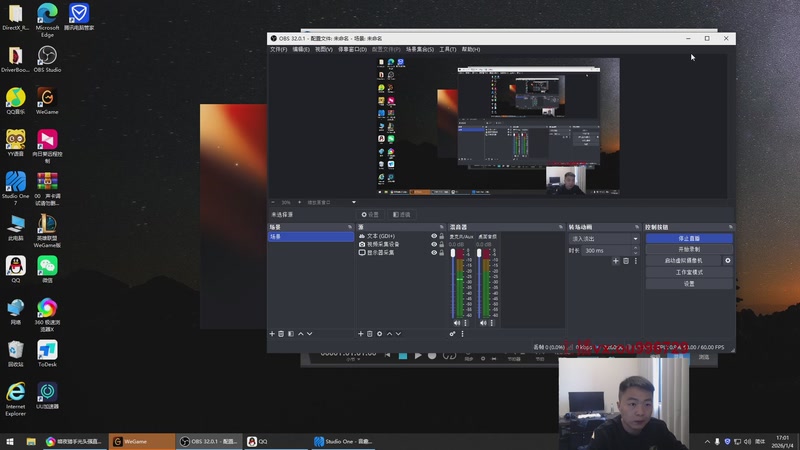Open preview zoom scale dropdown arrow

(354, 203)
